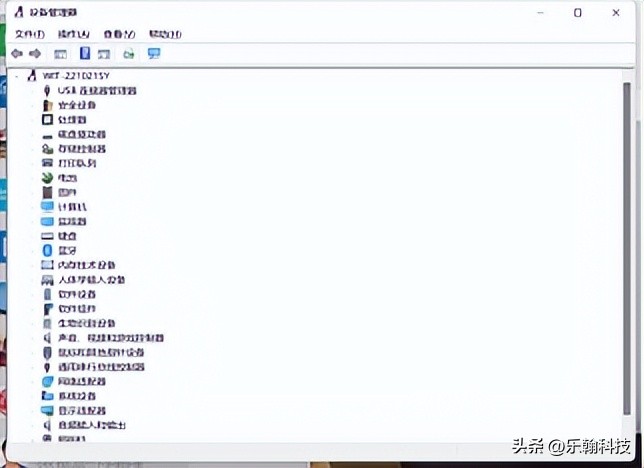Click the 显示适配器 display adapter icon
The image size is (644, 468).
tap(48, 410)
